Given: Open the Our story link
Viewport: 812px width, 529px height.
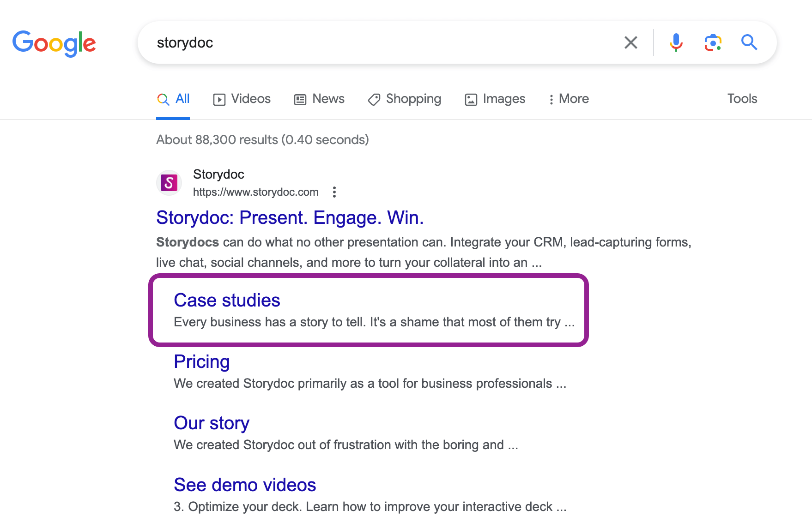Looking at the screenshot, I should [x=212, y=423].
